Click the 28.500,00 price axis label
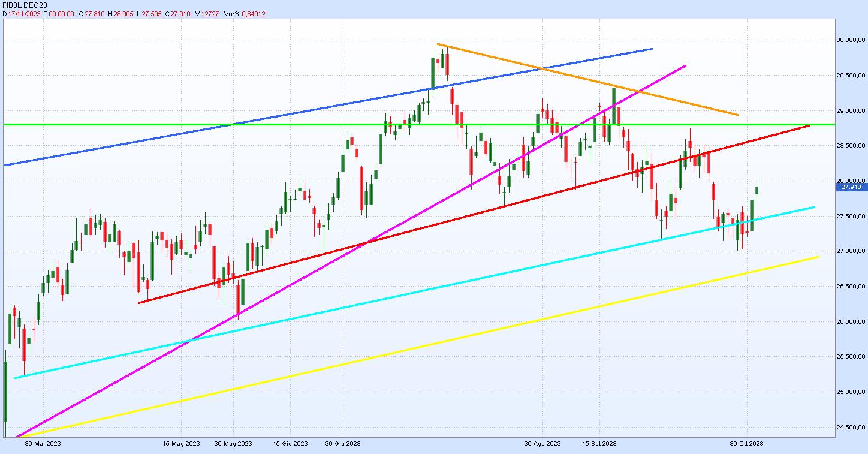Screen dimensions: 868x454 pyautogui.click(x=852, y=146)
